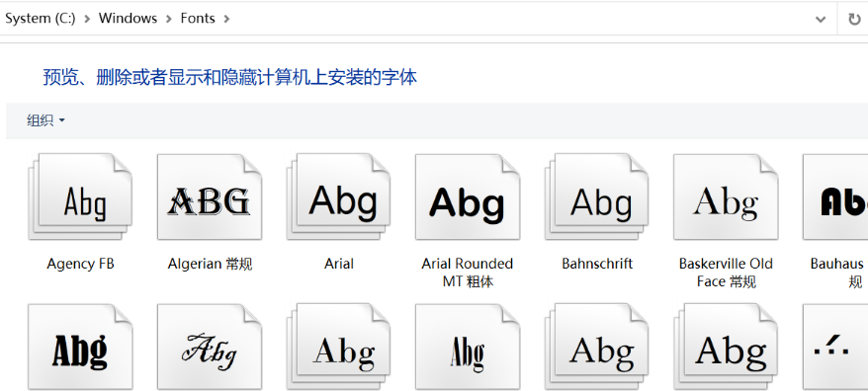Select the script-style Abg font under Algerian
Viewport: 868px width, 391px height.
click(x=210, y=347)
